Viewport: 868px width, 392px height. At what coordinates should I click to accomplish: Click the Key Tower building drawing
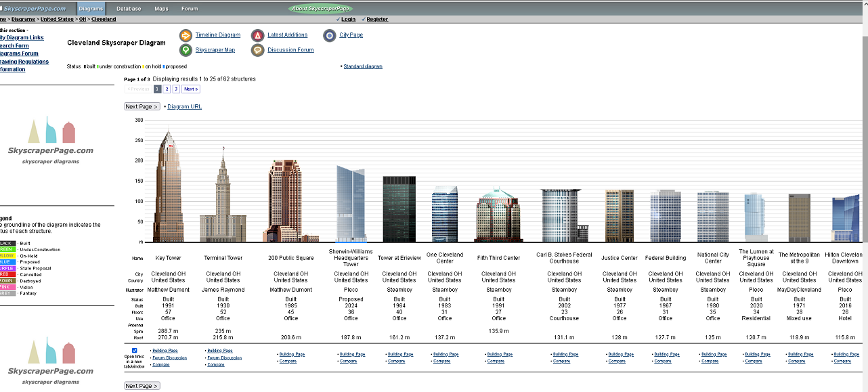click(168, 186)
